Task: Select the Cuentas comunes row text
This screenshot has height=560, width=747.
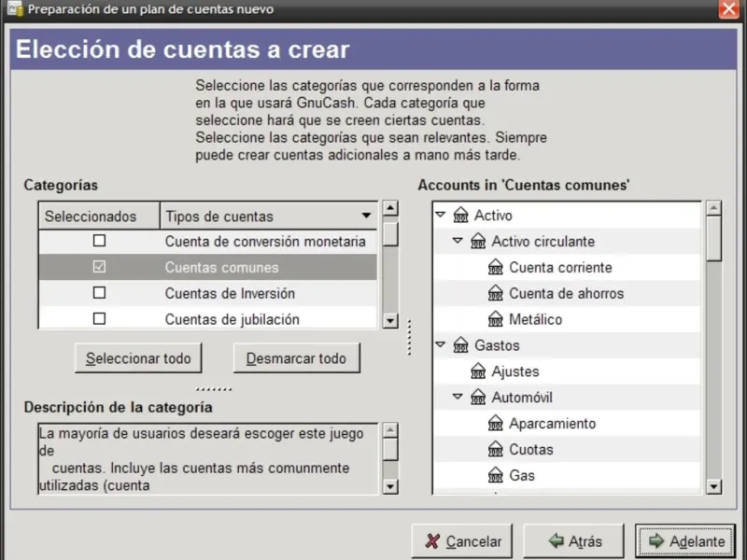Action: click(x=221, y=268)
